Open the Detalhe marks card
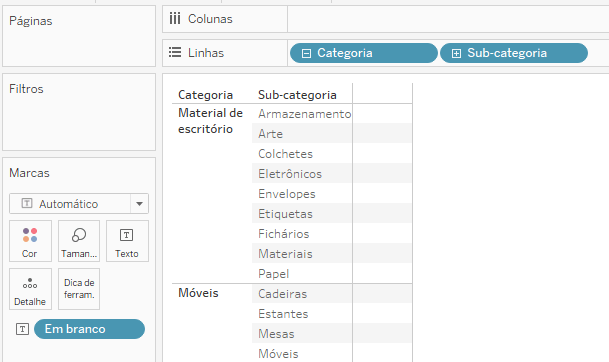 tap(30, 289)
